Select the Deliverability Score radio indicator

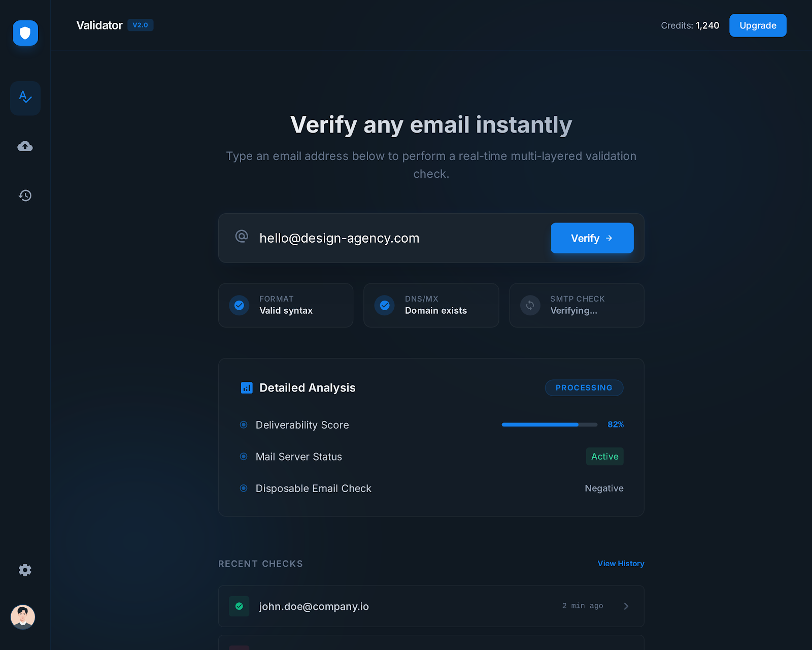[x=243, y=425]
